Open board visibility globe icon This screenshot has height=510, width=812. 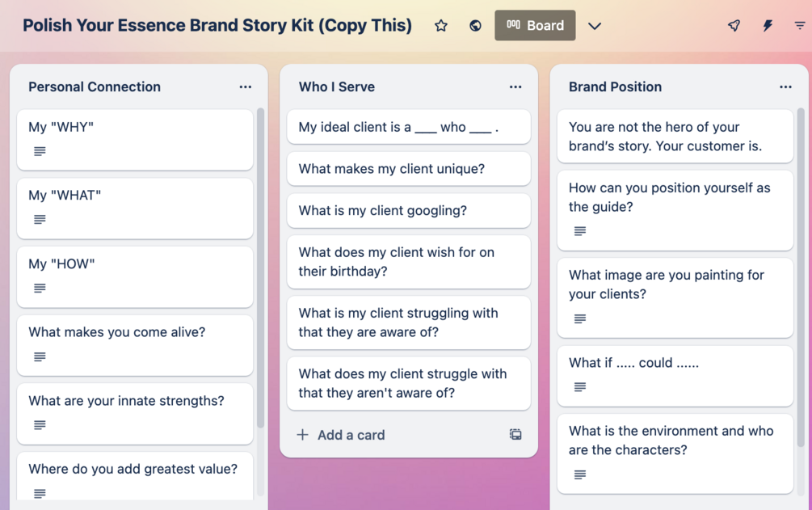475,26
